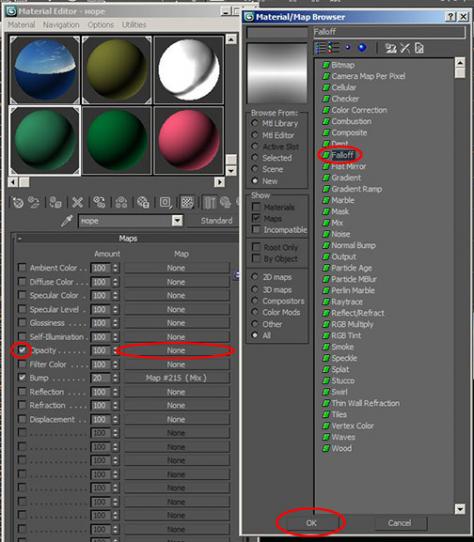Viewport: 474px width, 542px height.
Task: Open the material name dropdown
Action: coord(177,221)
